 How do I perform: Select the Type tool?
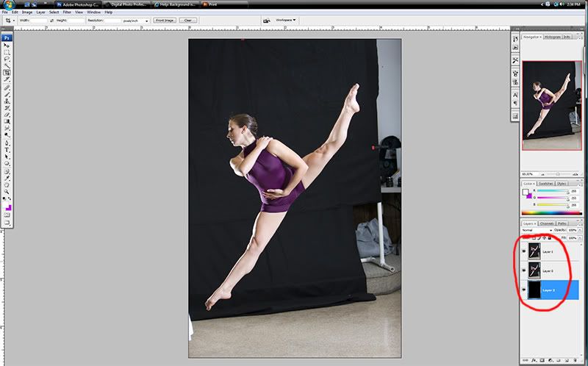pos(7,150)
